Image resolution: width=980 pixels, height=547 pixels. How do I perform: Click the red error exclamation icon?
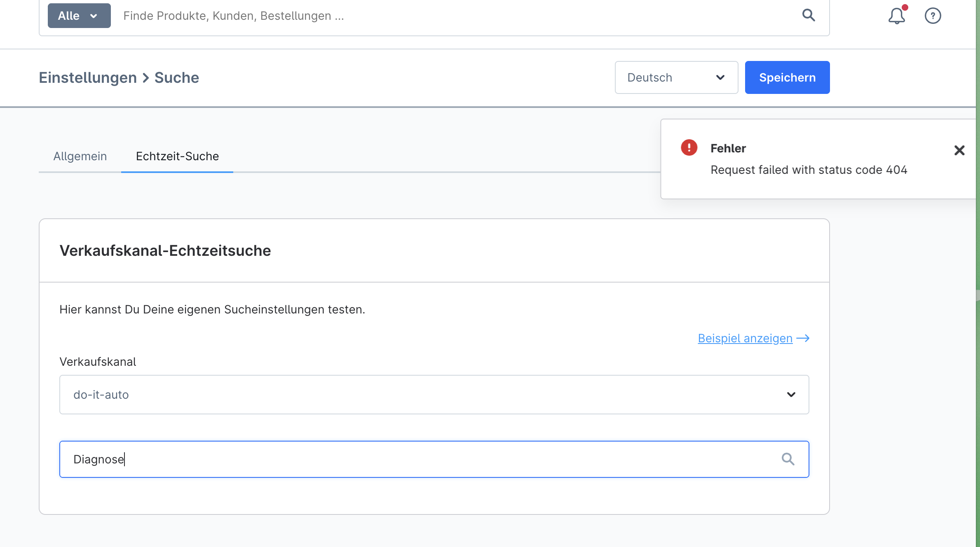(689, 148)
